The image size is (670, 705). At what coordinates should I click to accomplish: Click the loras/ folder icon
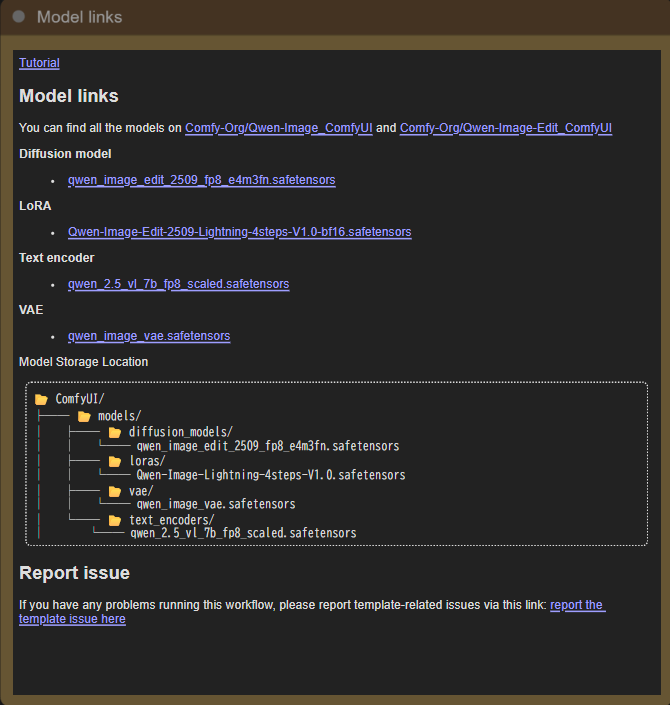115,461
